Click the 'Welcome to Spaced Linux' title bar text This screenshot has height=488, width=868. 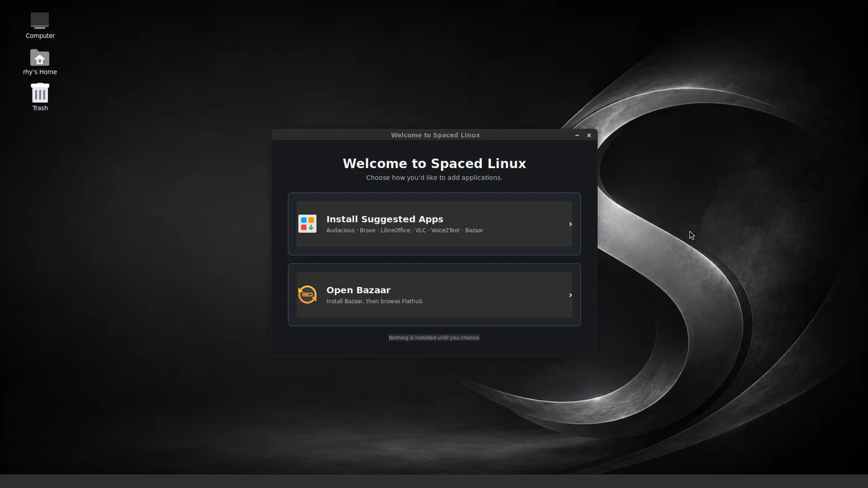coord(436,136)
